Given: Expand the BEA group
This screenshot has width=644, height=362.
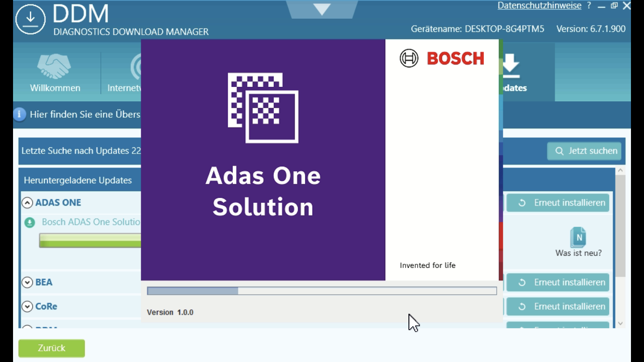Looking at the screenshot, I should (27, 282).
